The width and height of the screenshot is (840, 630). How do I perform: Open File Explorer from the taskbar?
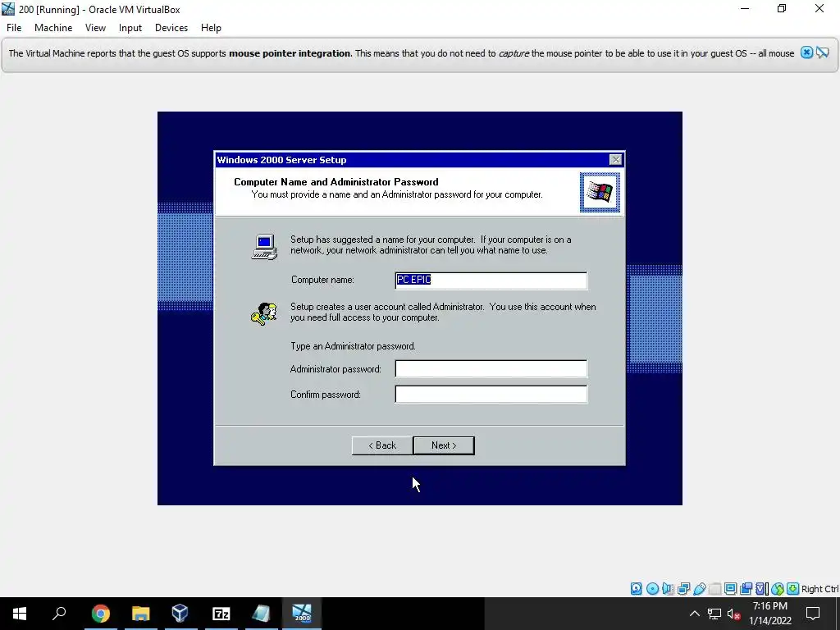(x=140, y=614)
